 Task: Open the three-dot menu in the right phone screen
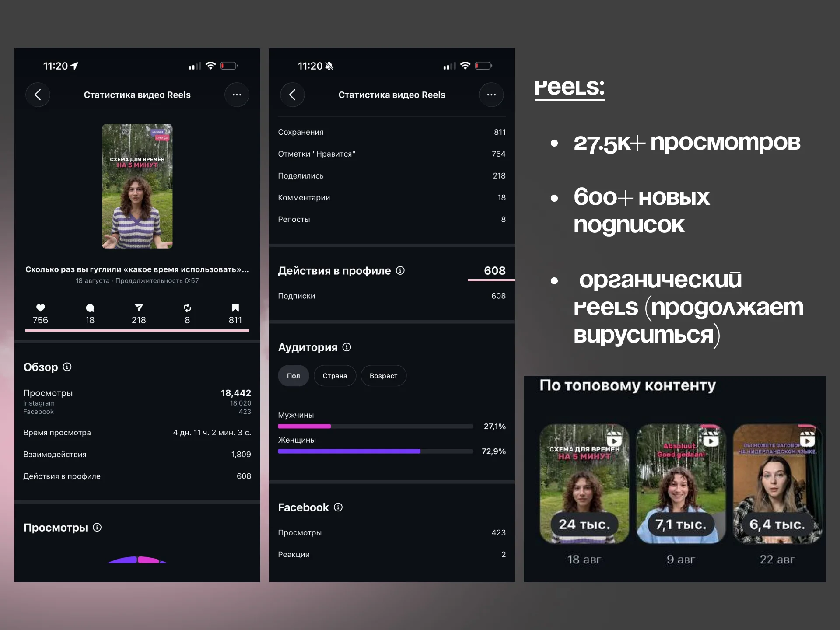point(491,94)
